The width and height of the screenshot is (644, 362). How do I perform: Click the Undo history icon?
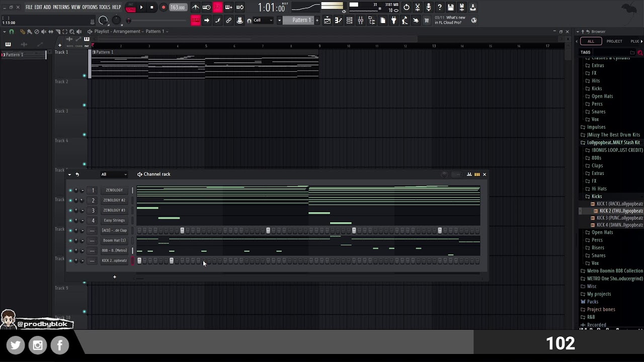click(407, 7)
